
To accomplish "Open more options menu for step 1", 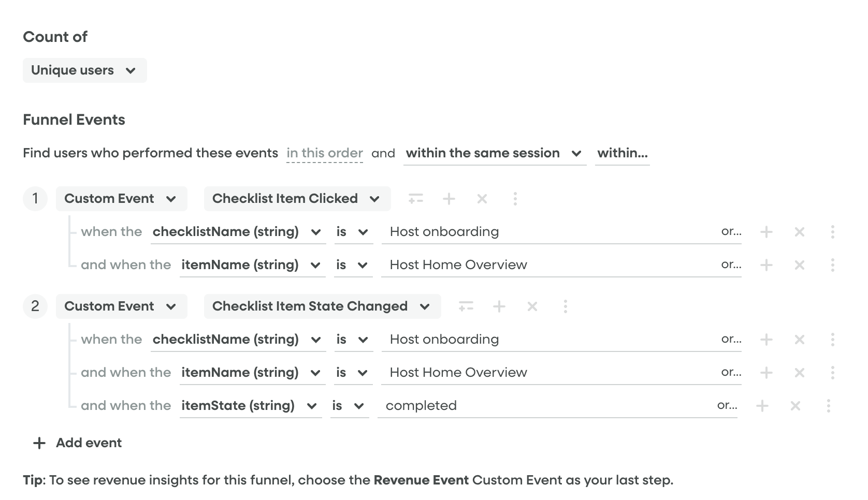I will click(x=515, y=199).
